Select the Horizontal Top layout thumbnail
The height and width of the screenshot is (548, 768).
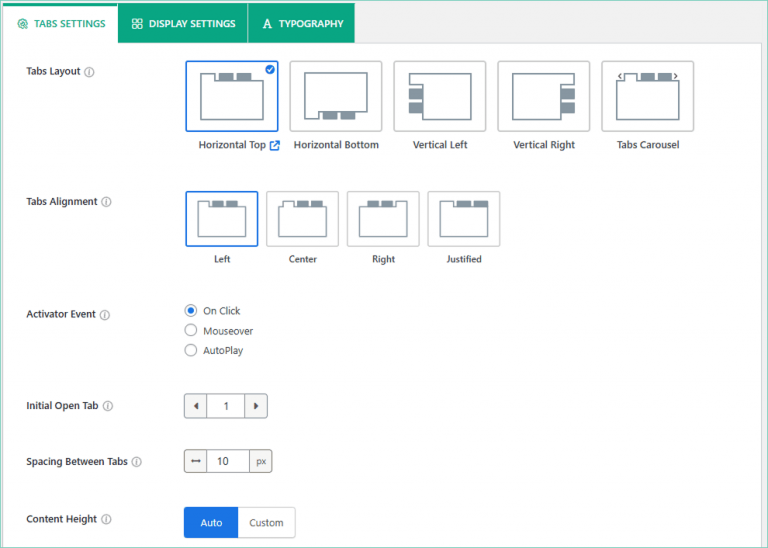232,96
